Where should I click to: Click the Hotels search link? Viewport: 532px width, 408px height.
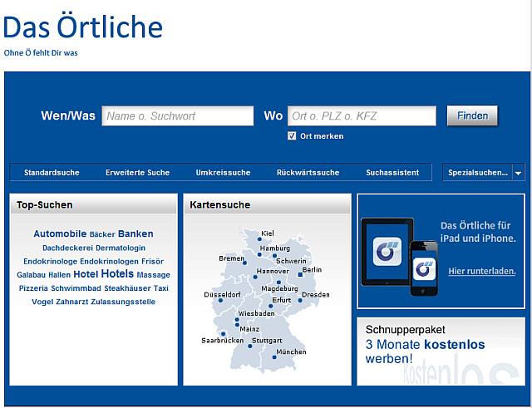tap(117, 273)
